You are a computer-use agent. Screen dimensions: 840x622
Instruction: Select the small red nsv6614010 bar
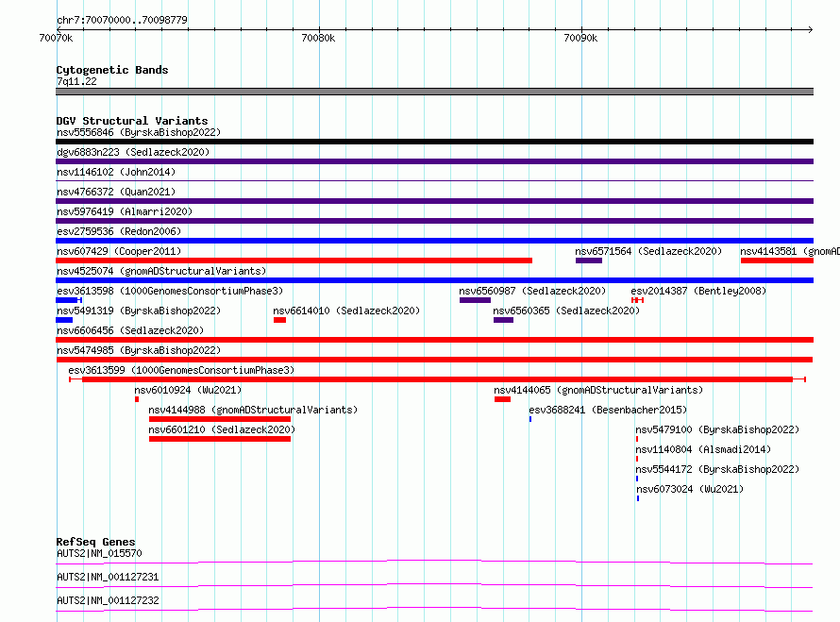pos(279,320)
